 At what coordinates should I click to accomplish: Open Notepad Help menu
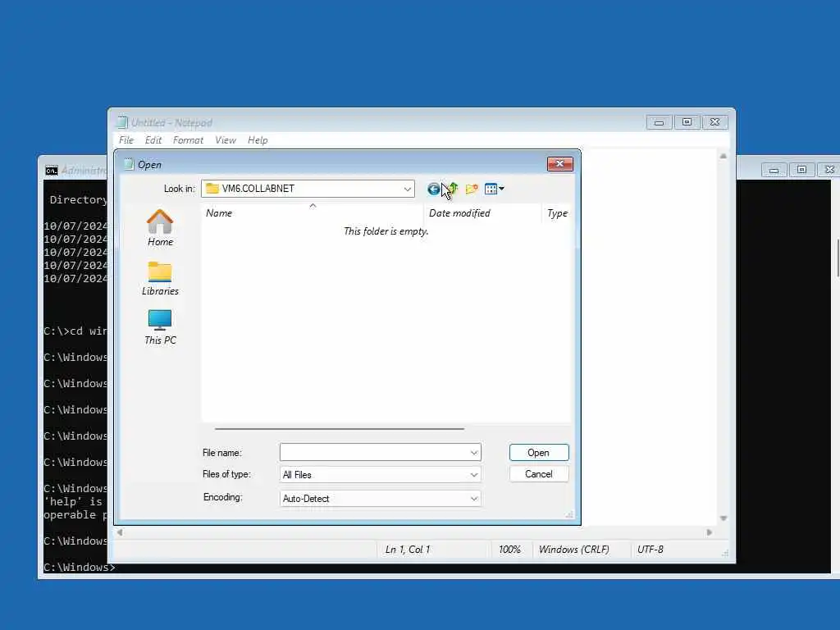pyautogui.click(x=258, y=140)
